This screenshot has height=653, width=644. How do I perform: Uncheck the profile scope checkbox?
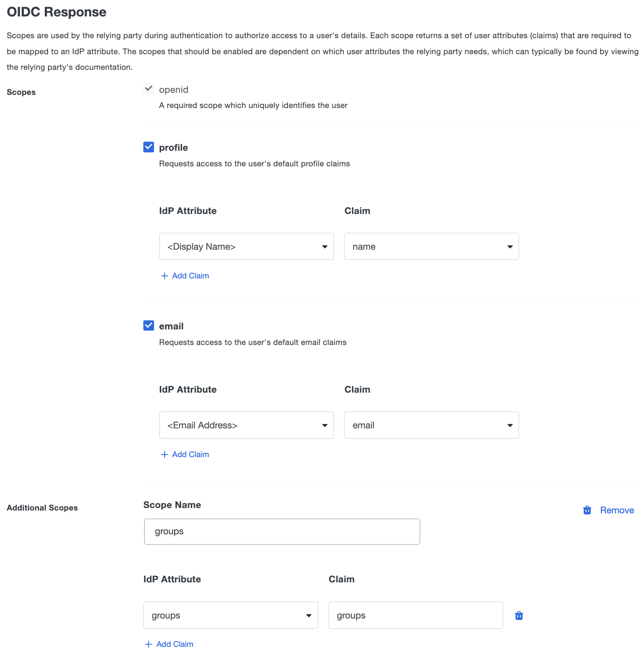pos(148,147)
